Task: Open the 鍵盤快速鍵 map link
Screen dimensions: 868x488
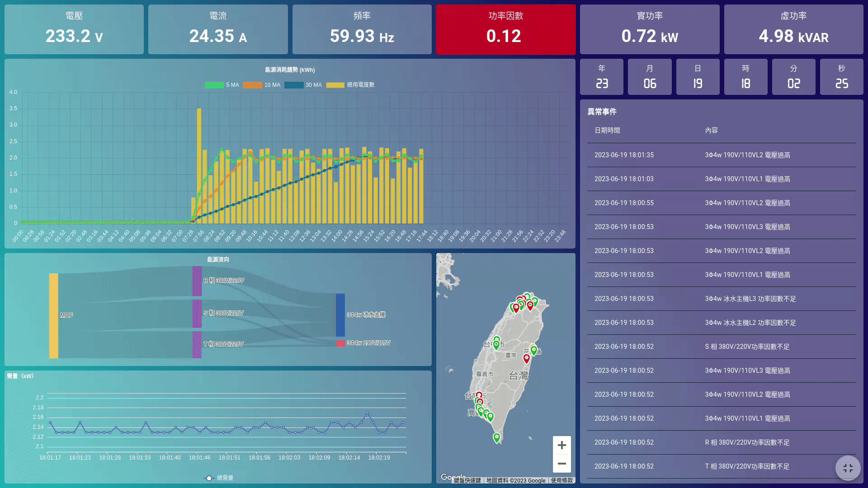Action: point(467,480)
